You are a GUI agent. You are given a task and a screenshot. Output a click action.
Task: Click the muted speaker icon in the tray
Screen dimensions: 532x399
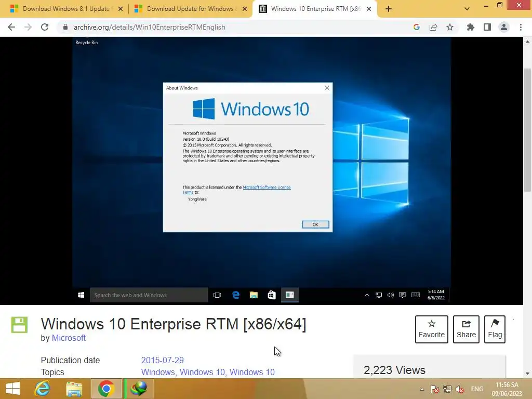(460, 389)
